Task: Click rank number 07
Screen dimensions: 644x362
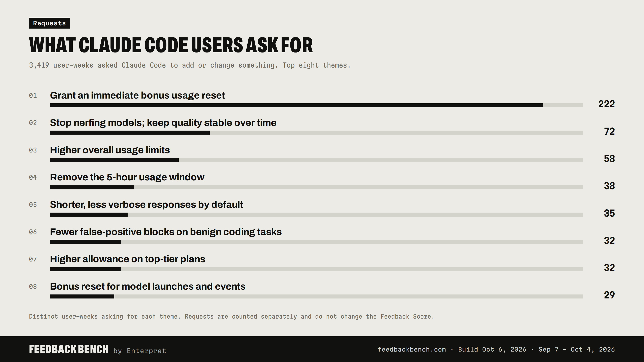Action: point(33,259)
